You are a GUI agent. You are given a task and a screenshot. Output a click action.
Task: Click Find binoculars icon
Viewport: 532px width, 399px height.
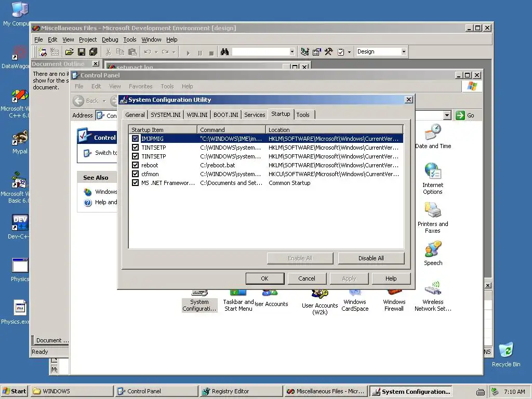(224, 52)
